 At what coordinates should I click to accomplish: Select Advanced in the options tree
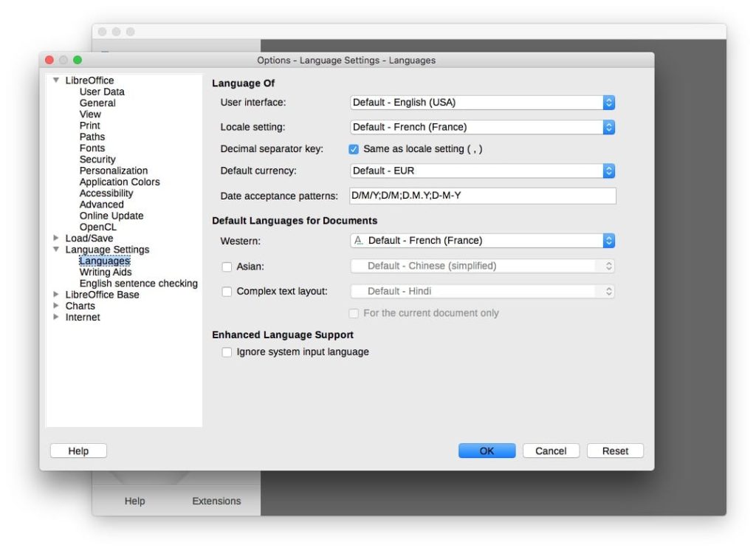(102, 205)
